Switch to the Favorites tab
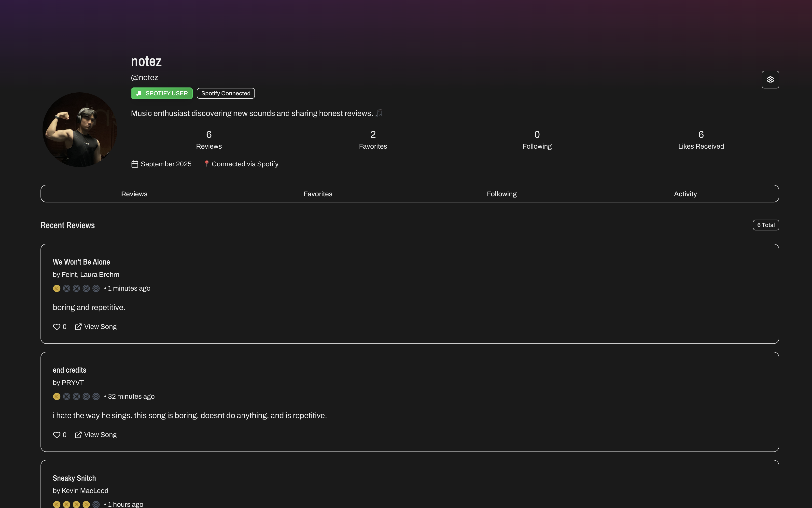 click(x=318, y=194)
